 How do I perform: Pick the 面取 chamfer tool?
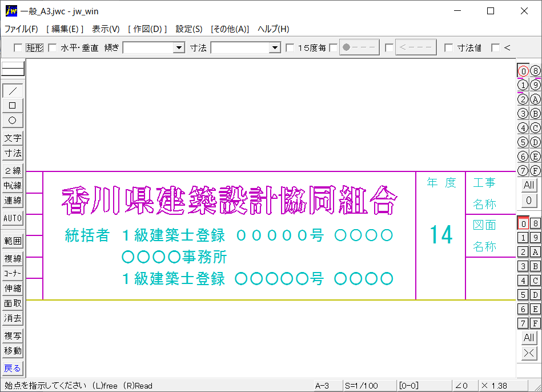coord(13,303)
